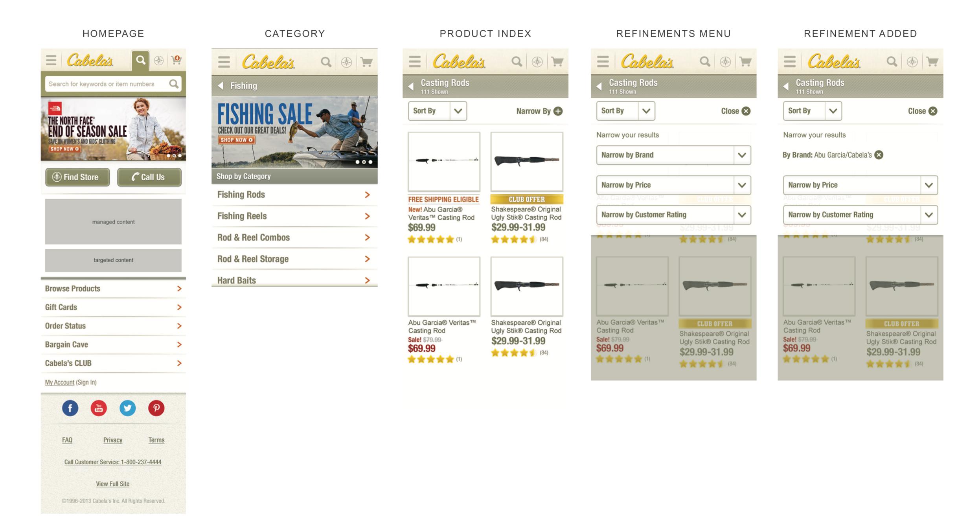Open Club Offer Shakespeare Ugly Stik thumbnail

click(526, 162)
